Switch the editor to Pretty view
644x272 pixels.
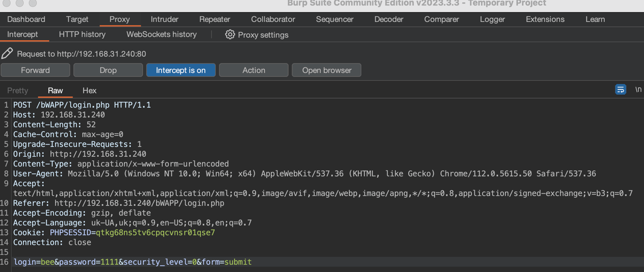(18, 90)
